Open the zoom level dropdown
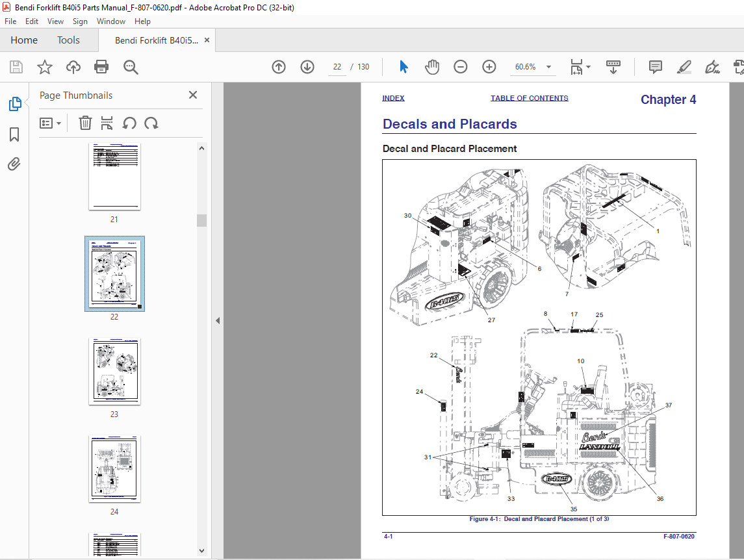The width and height of the screenshot is (744, 560). click(x=548, y=67)
